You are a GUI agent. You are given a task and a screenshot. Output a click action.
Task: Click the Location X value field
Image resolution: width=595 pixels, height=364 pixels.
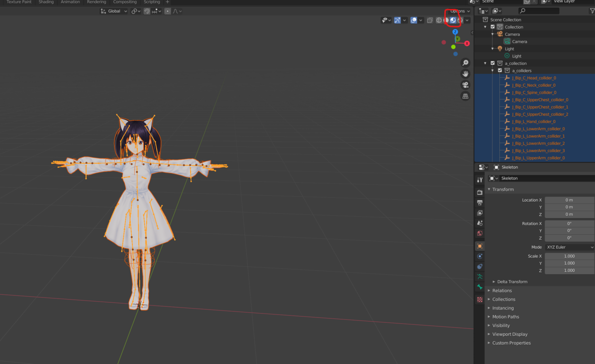569,200
